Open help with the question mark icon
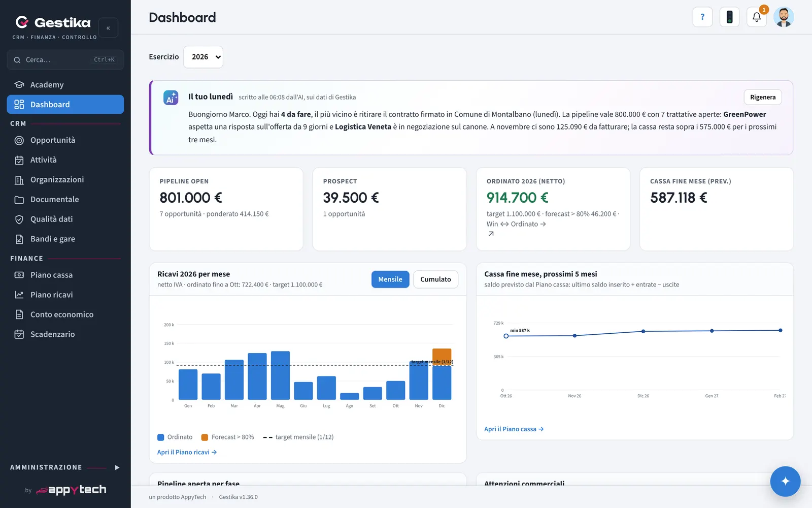The width and height of the screenshot is (812, 508). [702, 17]
